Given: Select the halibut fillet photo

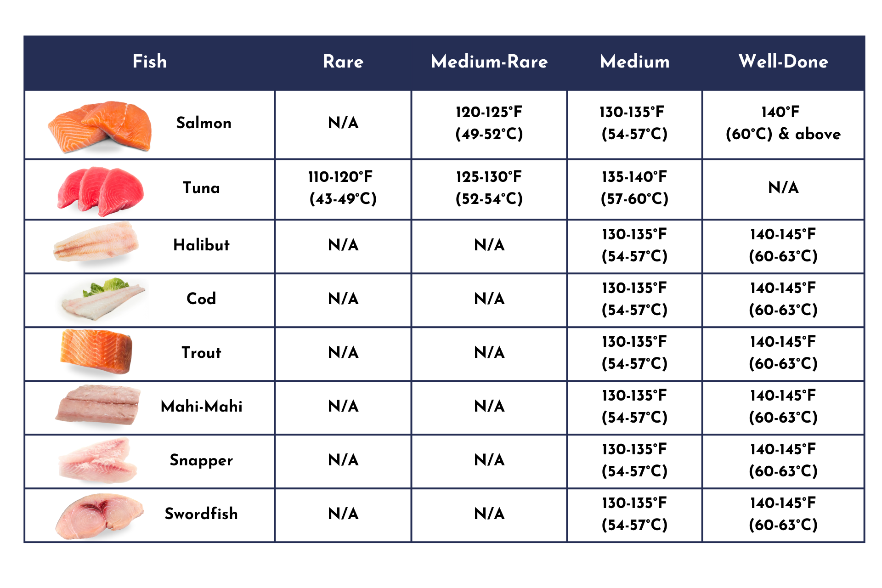Looking at the screenshot, I should (96, 242).
